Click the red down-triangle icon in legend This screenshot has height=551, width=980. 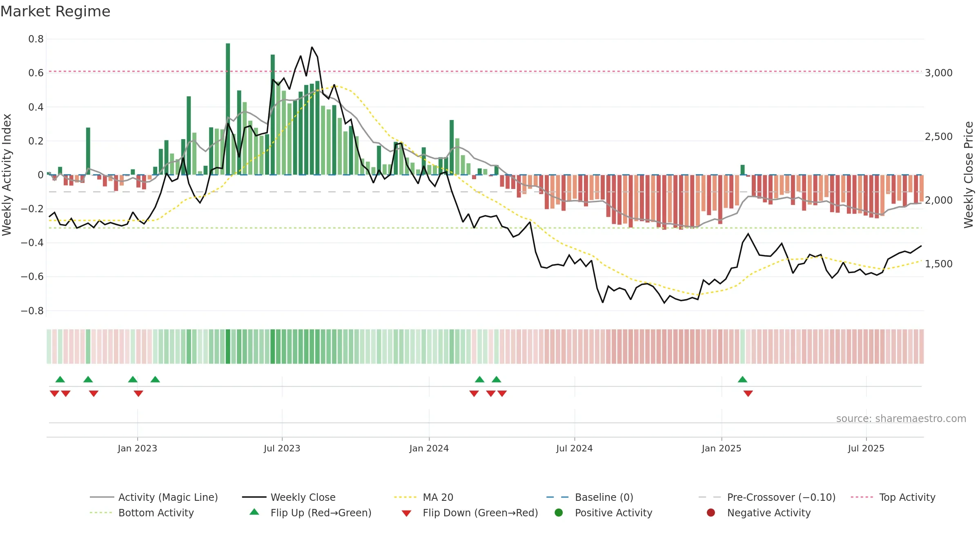[406, 513]
